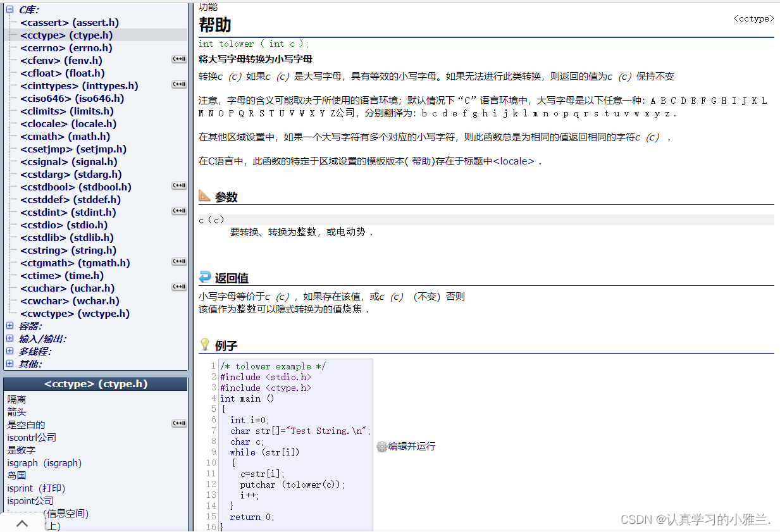The width and height of the screenshot is (780, 532).
Task: Click the C++11 badge next to <cstdint>
Action: tap(178, 211)
